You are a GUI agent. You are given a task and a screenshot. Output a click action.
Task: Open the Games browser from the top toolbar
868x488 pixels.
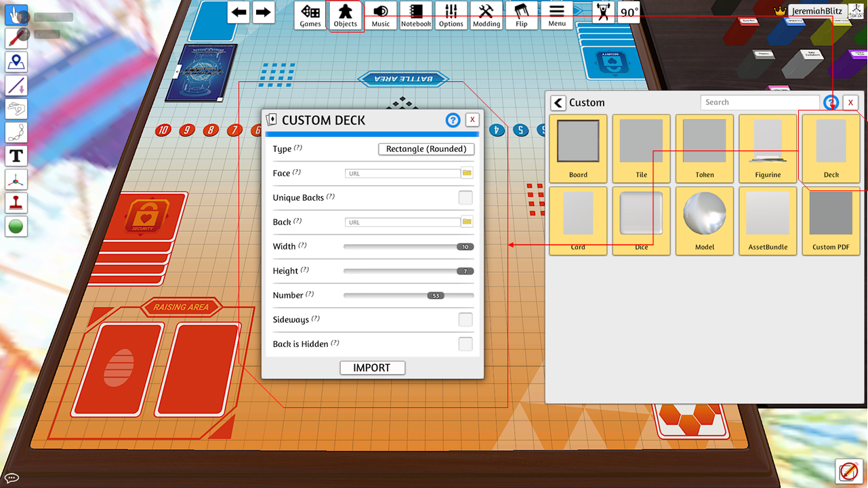click(x=310, y=15)
